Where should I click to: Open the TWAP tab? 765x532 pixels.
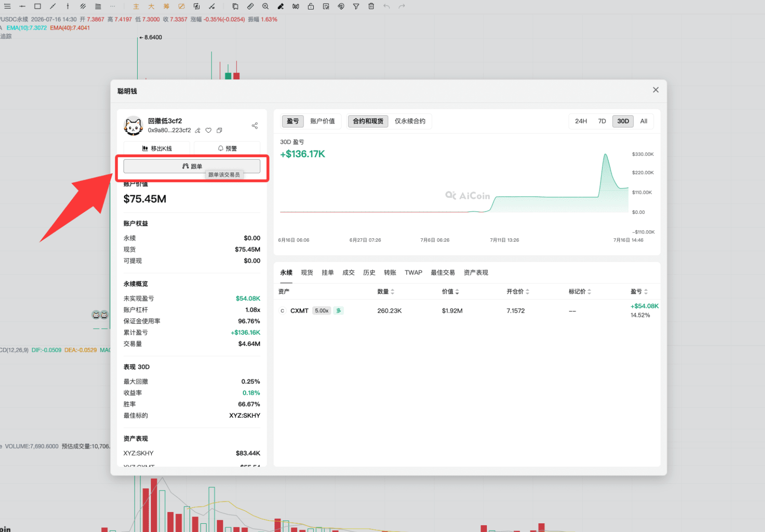[414, 273]
